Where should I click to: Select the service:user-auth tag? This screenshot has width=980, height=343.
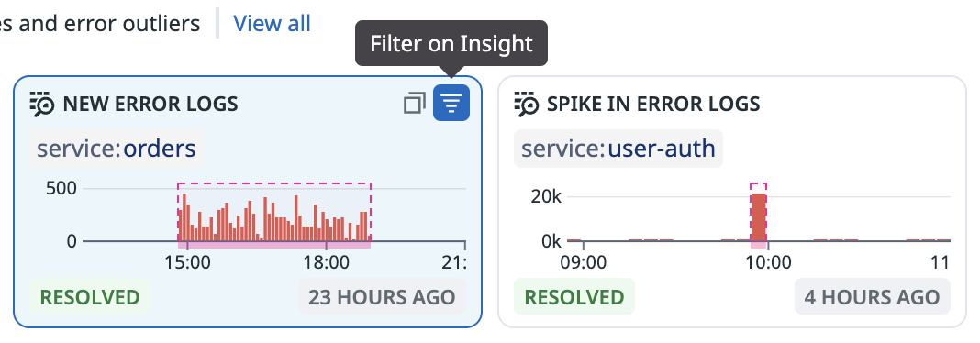[x=618, y=149]
